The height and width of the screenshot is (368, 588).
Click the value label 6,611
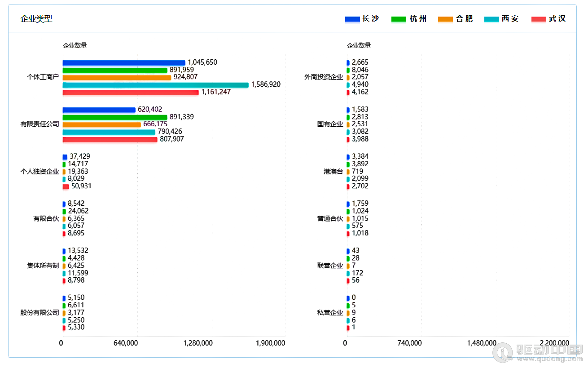pyautogui.click(x=76, y=305)
